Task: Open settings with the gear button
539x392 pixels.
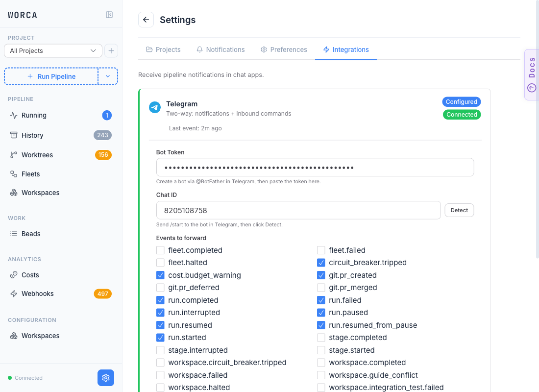Action: click(x=106, y=378)
